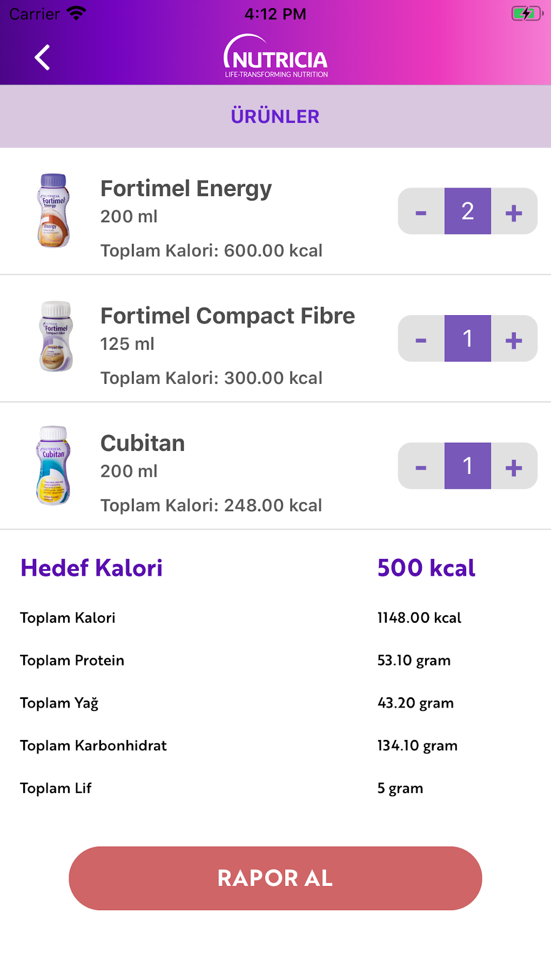Tap the battery charging icon
The height and width of the screenshot is (980, 551).
coord(526,14)
